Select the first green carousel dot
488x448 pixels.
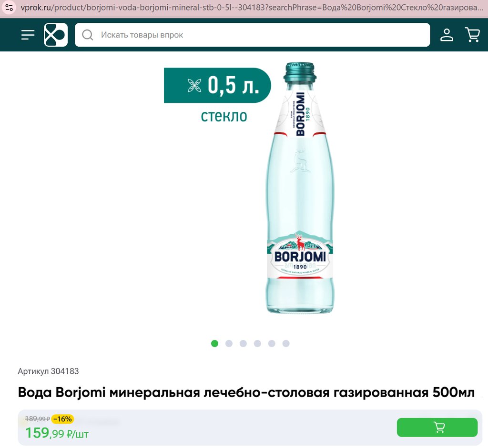[x=214, y=343]
